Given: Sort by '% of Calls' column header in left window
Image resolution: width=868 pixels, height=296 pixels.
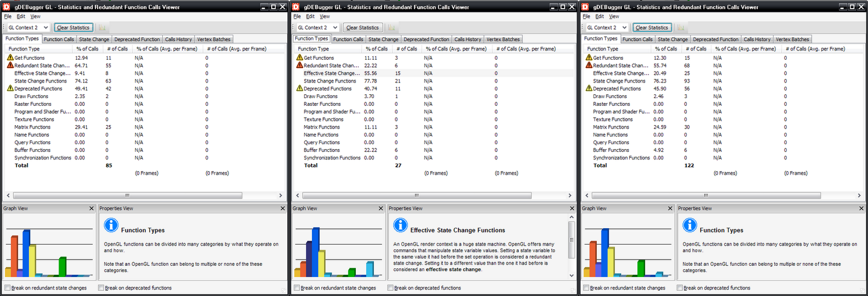Looking at the screenshot, I should coord(87,49).
